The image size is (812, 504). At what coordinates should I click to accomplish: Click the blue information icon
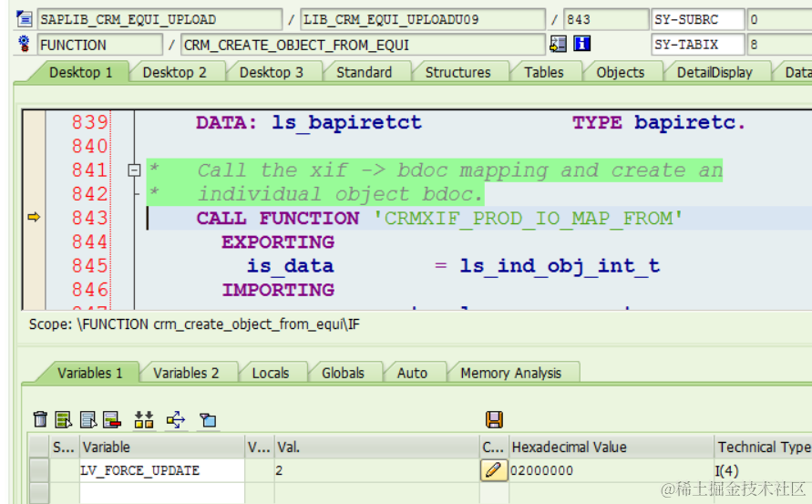coord(582,44)
